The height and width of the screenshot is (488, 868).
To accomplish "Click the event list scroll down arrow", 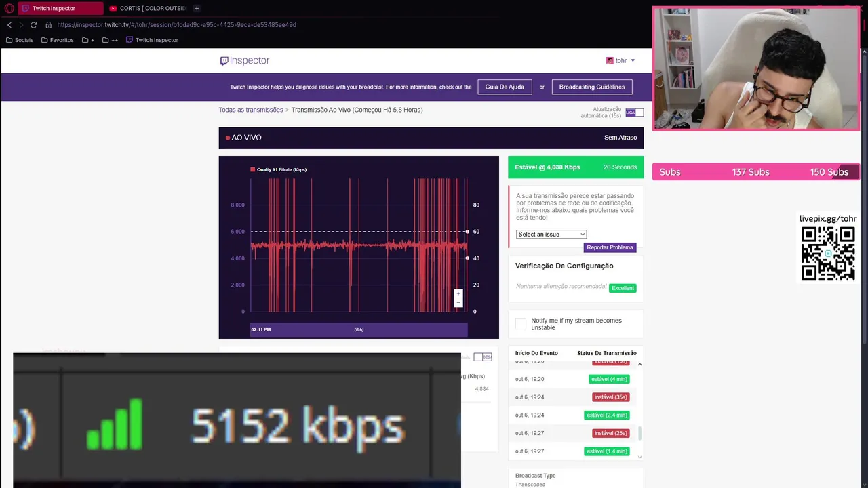I will (x=639, y=457).
